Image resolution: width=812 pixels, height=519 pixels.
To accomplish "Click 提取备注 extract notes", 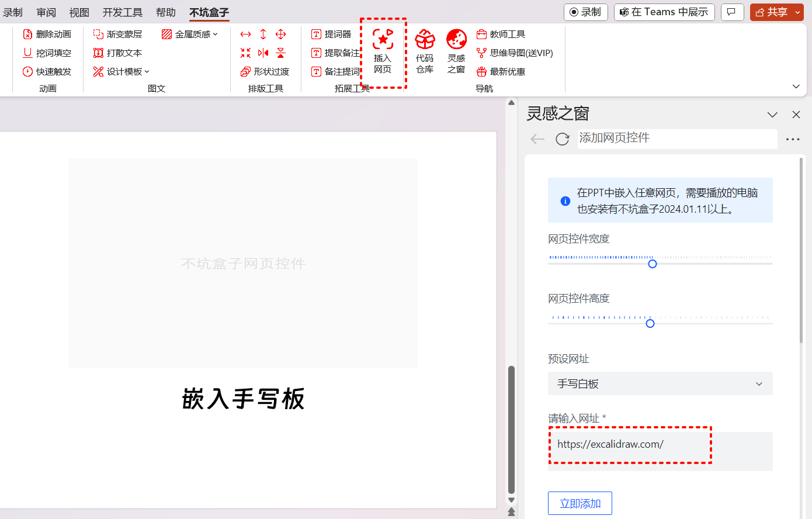I will (335, 53).
